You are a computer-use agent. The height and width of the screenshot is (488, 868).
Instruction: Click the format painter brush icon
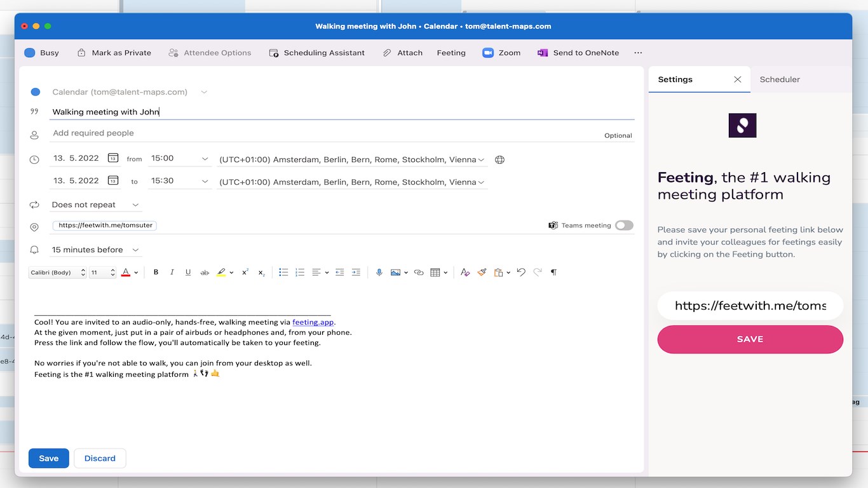click(482, 273)
